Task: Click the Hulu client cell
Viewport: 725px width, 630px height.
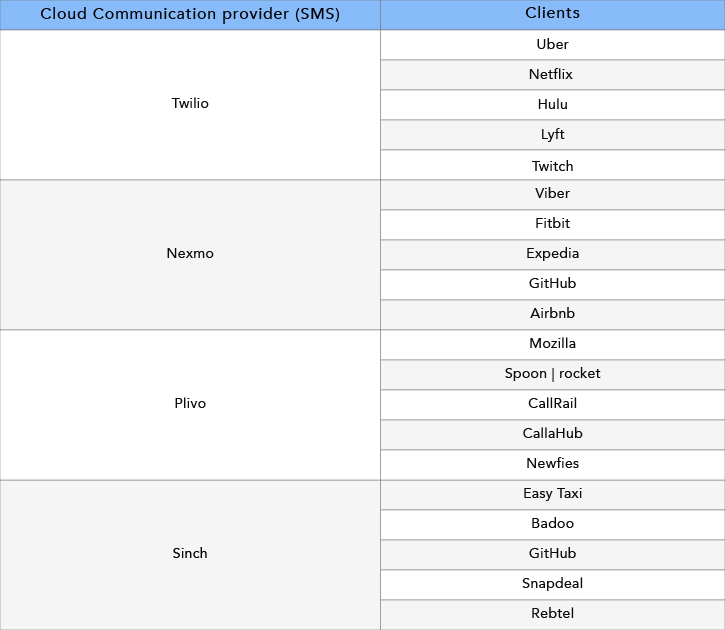Action: [x=553, y=104]
